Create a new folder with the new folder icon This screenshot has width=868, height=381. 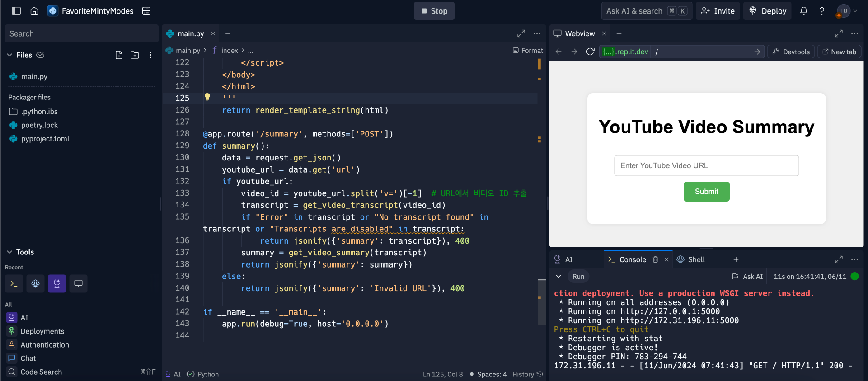coord(135,55)
